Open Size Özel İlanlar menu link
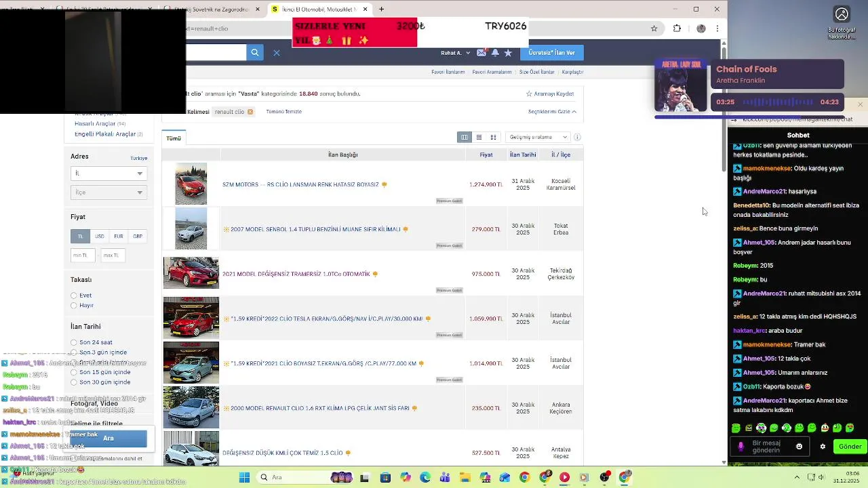Screen dimensions: 868x488 (537, 72)
